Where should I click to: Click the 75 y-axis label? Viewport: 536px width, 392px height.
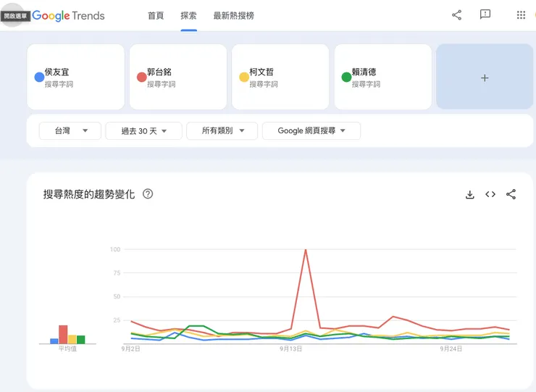coord(117,273)
